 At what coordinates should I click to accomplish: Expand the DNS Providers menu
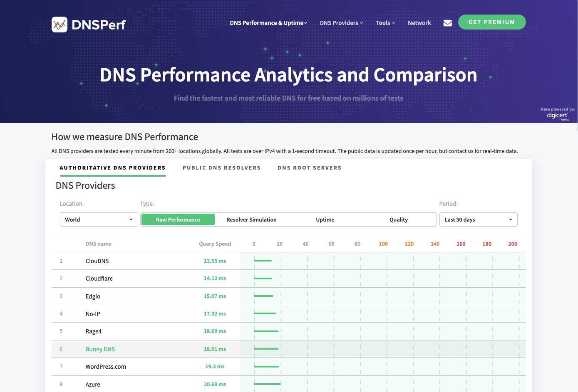[x=341, y=23]
